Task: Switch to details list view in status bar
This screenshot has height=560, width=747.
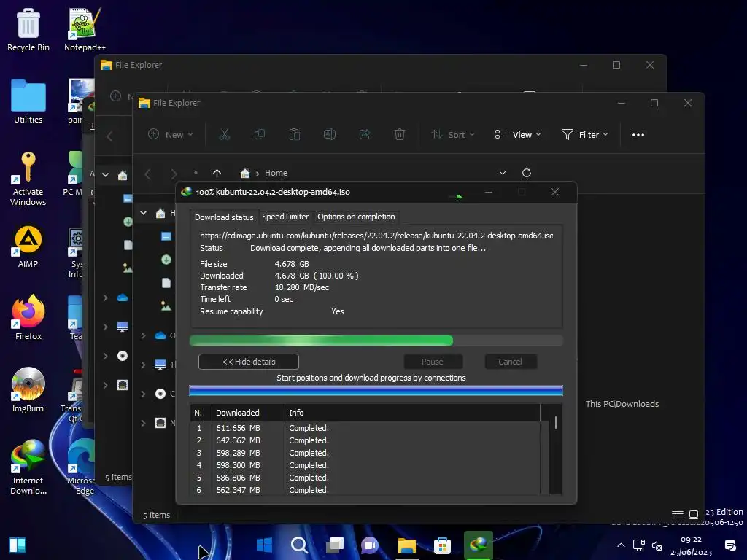Action: 677,515
